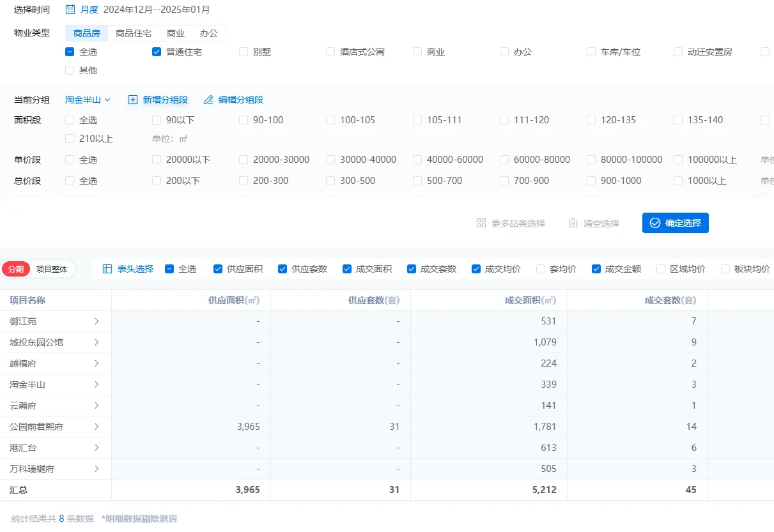774x532 pixels.
Task: Expand the 御江苑 project row
Action: (x=97, y=321)
